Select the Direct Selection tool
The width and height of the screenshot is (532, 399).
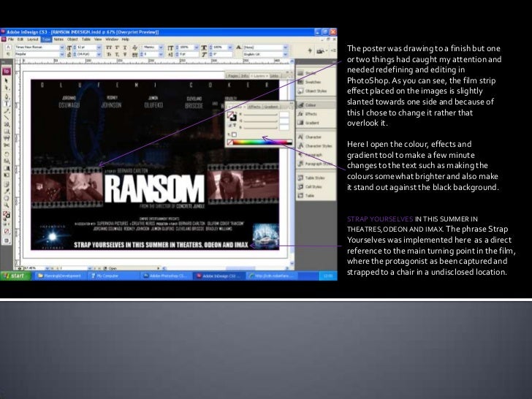7,88
